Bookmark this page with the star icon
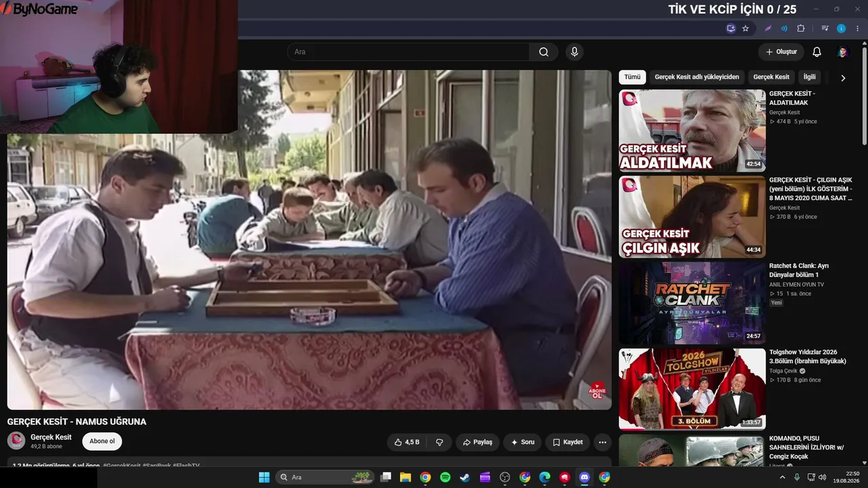Screen dimensions: 868x488 tap(745, 28)
